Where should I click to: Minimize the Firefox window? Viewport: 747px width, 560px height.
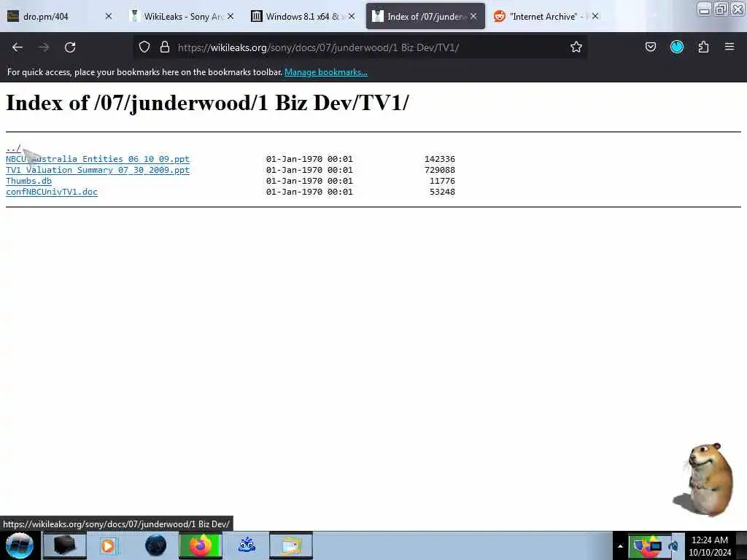(x=704, y=9)
